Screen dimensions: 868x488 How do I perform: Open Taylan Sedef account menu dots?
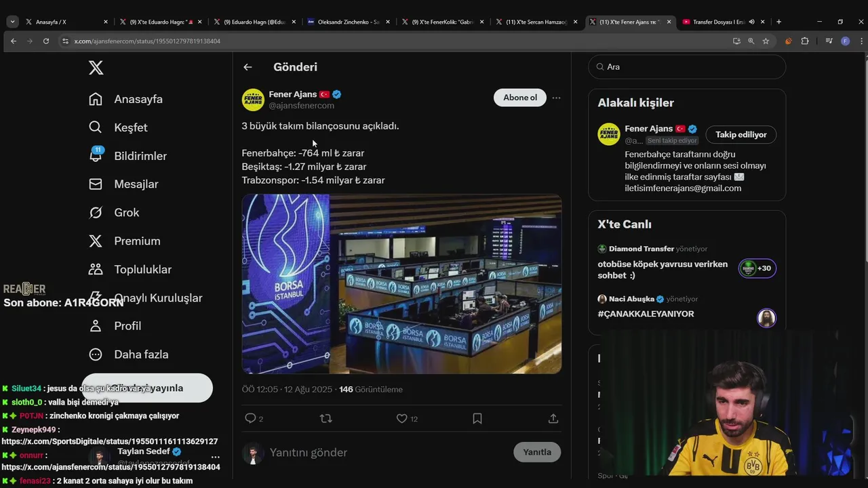[x=215, y=456]
